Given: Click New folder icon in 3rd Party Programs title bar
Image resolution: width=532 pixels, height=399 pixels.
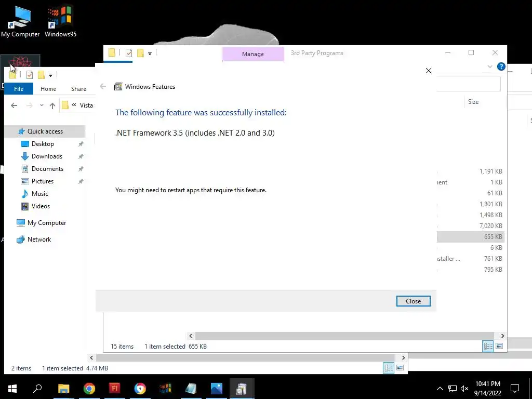Looking at the screenshot, I should pos(140,53).
